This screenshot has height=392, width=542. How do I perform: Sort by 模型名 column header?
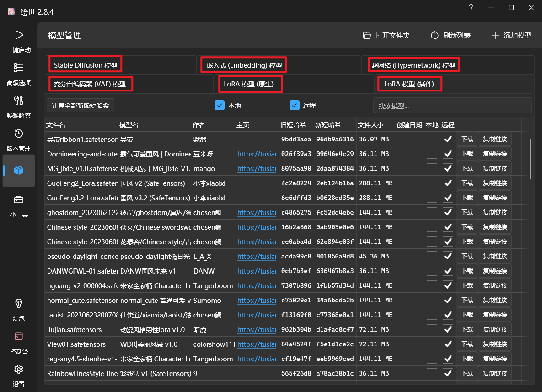pyautogui.click(x=154, y=125)
